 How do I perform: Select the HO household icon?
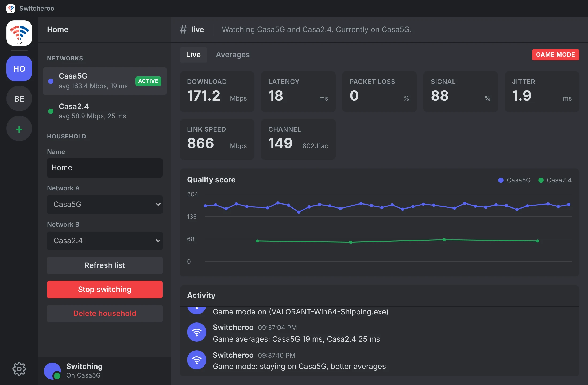tap(19, 68)
